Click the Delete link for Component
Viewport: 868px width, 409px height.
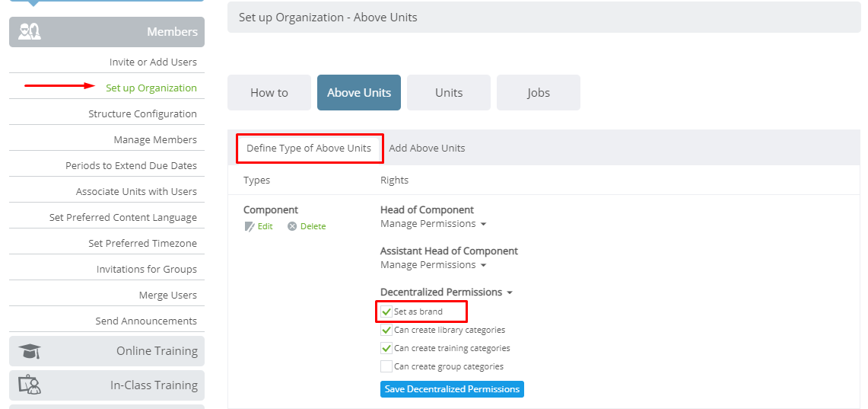click(313, 226)
